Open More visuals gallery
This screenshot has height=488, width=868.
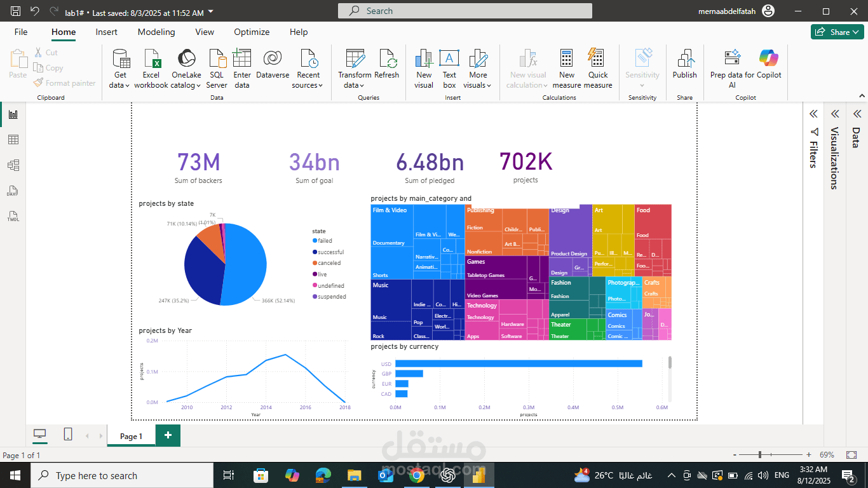click(x=478, y=69)
